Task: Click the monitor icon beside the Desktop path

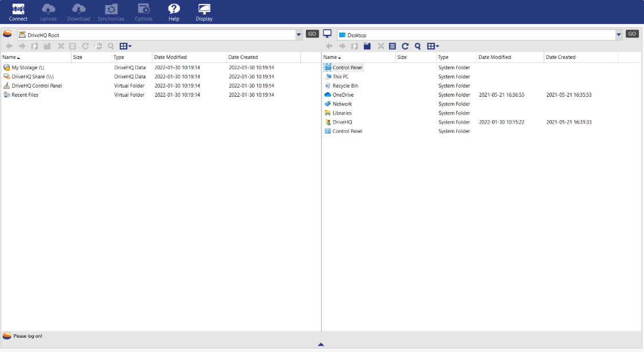Action: click(327, 34)
